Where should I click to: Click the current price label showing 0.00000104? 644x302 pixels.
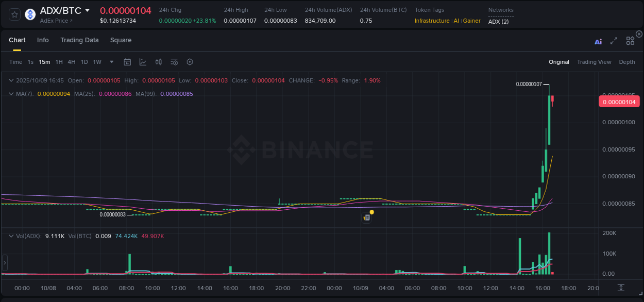click(619, 102)
